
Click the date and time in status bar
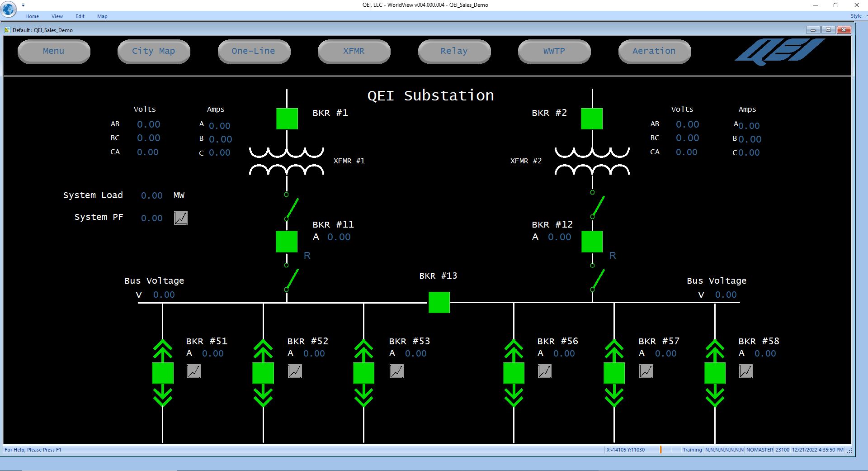817,450
